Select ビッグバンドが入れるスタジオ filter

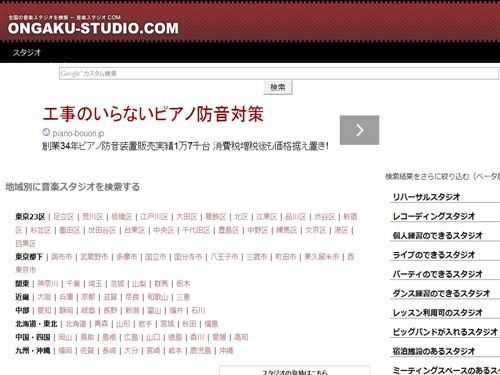[445, 332]
